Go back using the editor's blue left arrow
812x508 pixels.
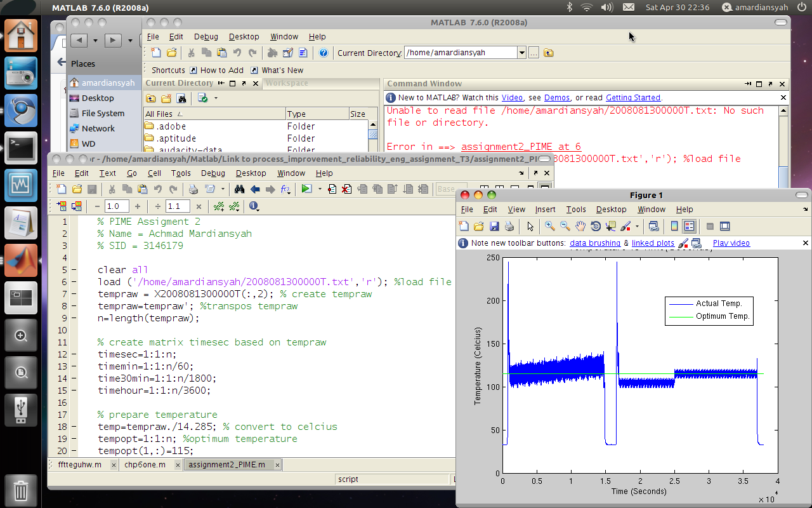(255, 189)
